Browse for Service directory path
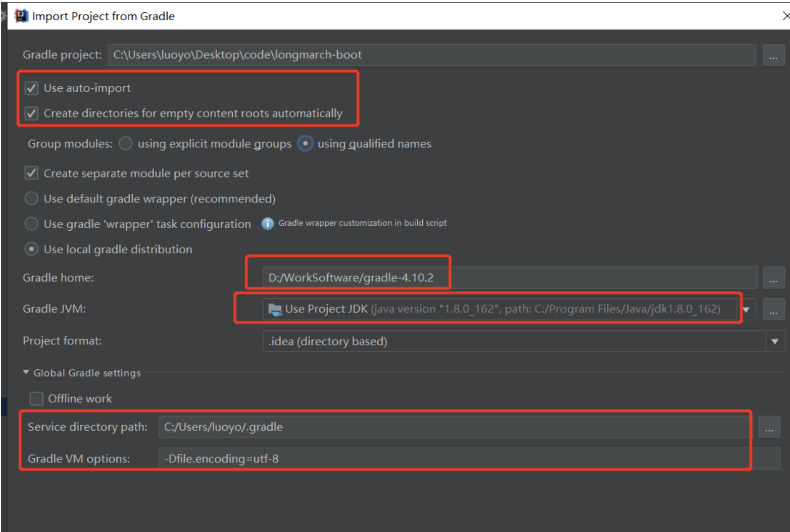Image resolution: width=790 pixels, height=532 pixels. 769,428
